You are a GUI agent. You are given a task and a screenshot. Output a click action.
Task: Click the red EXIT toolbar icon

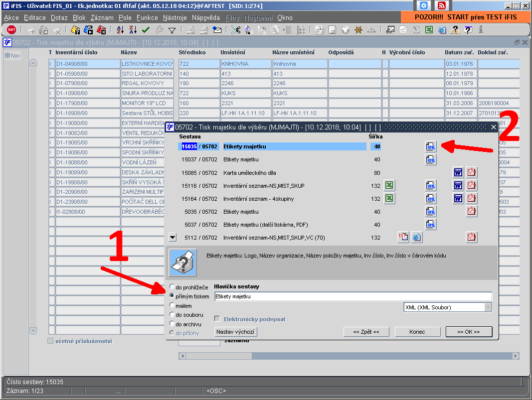click(x=11, y=30)
